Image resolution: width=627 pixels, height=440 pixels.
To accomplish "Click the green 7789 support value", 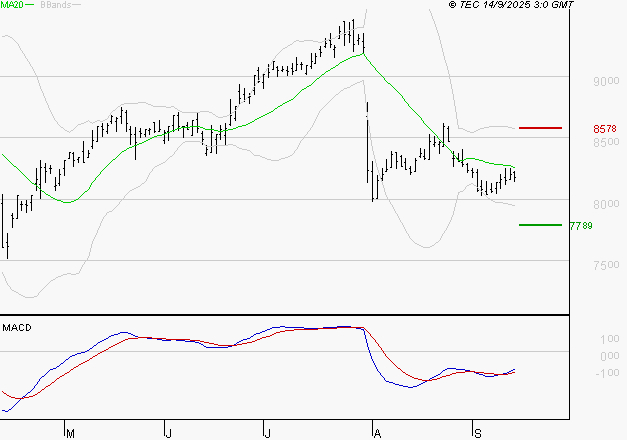I will (x=581, y=226).
